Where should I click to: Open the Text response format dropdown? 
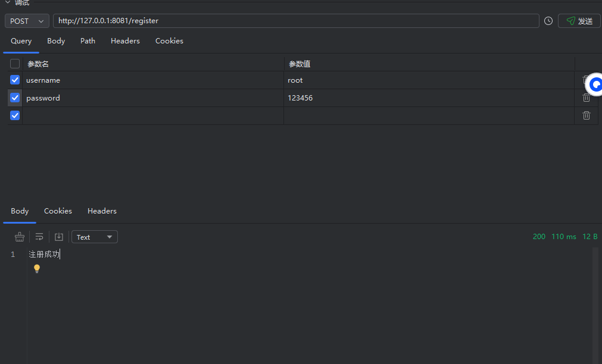coord(95,237)
